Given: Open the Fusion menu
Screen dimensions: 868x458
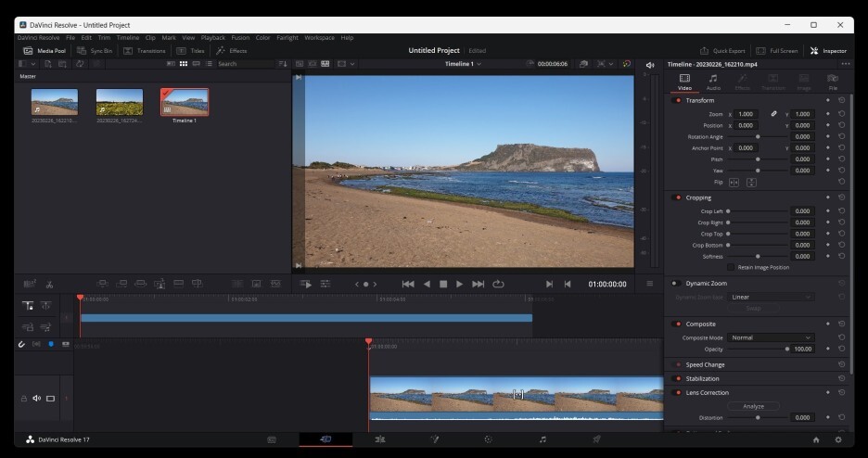Looking at the screenshot, I should (x=239, y=38).
